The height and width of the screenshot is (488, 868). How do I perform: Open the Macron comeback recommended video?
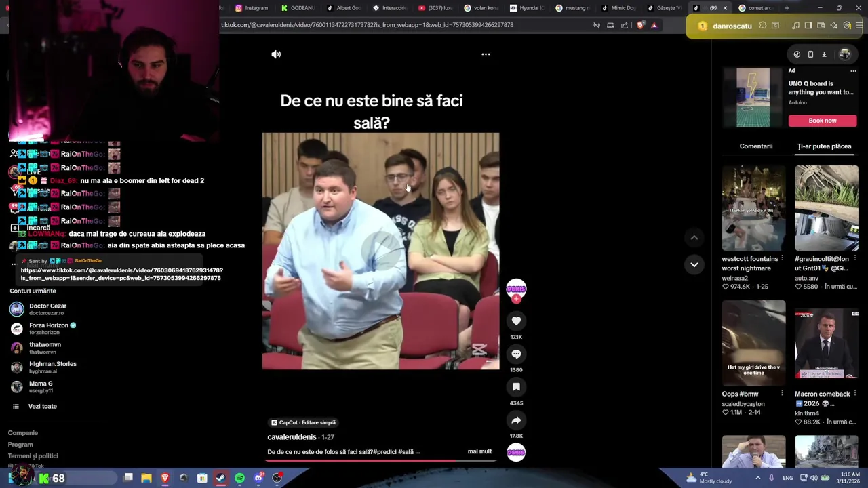(826, 344)
